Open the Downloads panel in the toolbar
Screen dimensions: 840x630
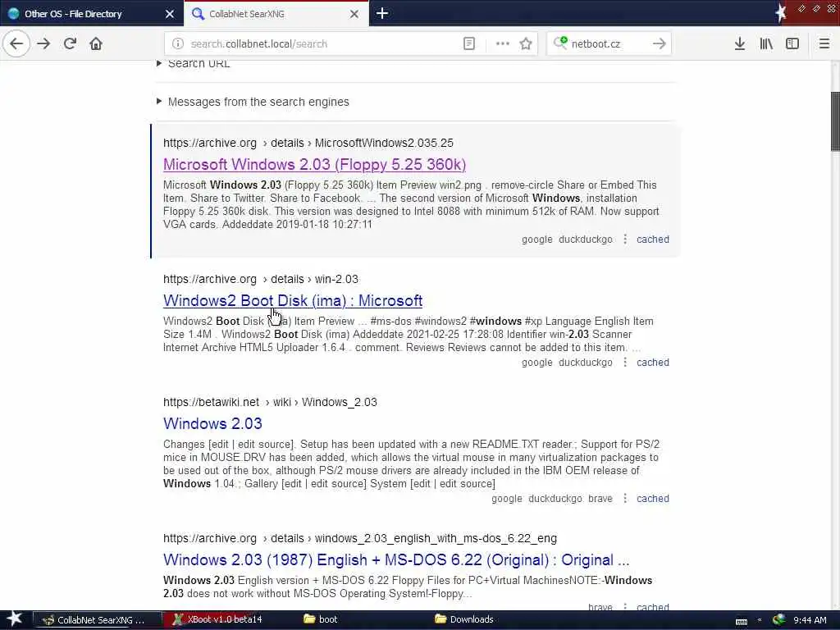[740, 43]
